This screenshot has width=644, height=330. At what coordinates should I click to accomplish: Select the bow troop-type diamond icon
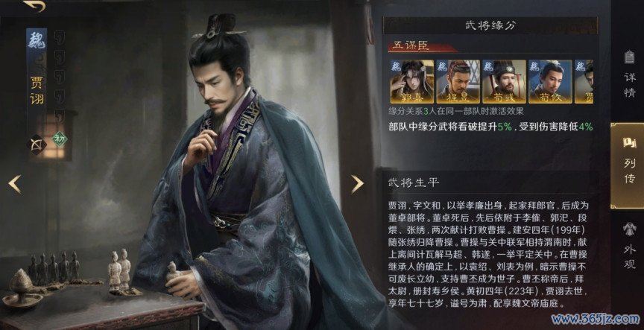pyautogui.click(x=36, y=145)
